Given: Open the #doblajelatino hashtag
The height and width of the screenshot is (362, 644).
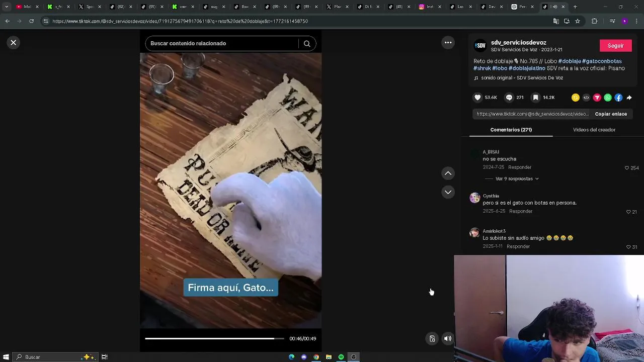Looking at the screenshot, I should 527,68.
